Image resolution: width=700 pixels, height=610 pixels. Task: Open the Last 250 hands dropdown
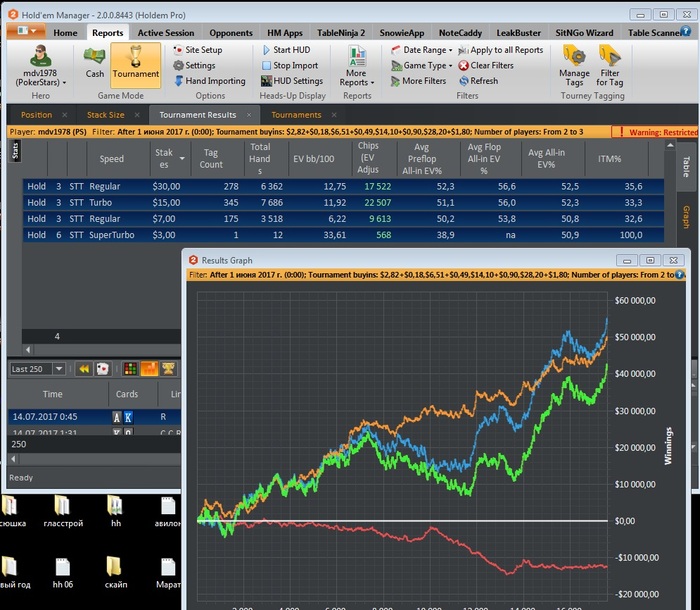[x=59, y=369]
